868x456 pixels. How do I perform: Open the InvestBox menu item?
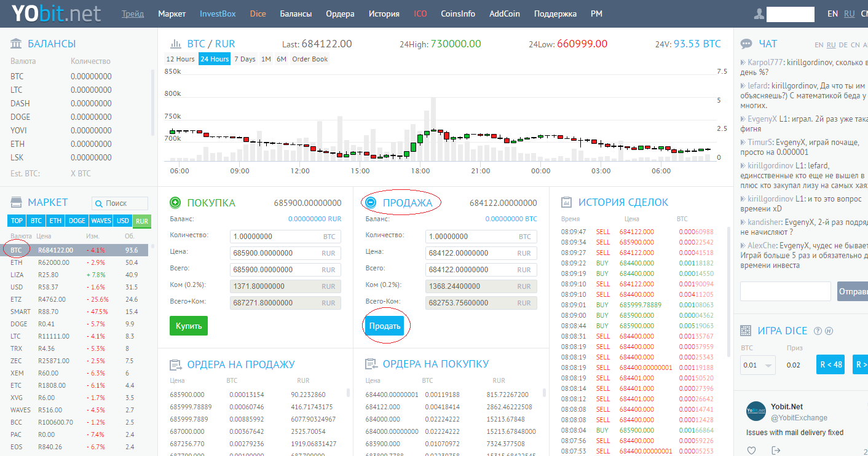(217, 14)
